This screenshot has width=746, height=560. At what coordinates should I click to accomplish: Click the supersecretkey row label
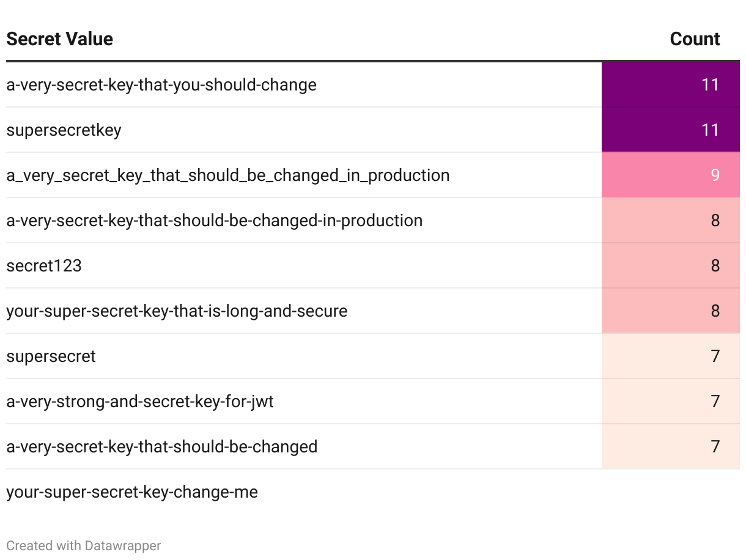tap(64, 130)
